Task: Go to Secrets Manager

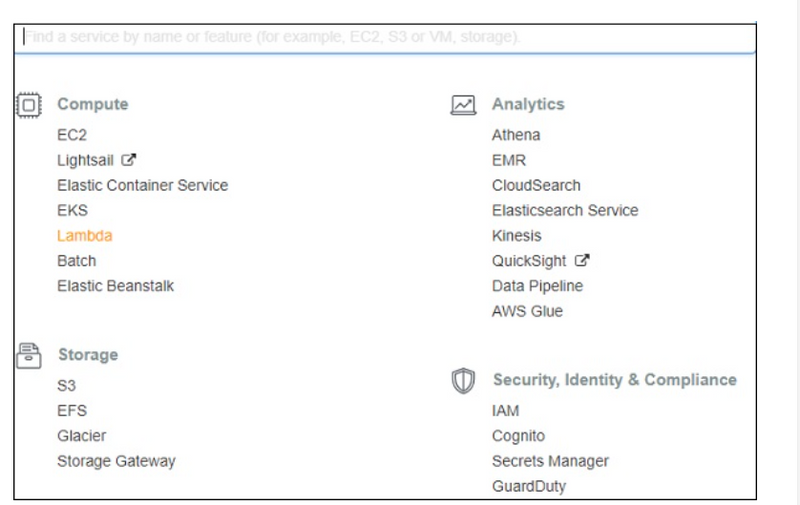Action: (550, 461)
